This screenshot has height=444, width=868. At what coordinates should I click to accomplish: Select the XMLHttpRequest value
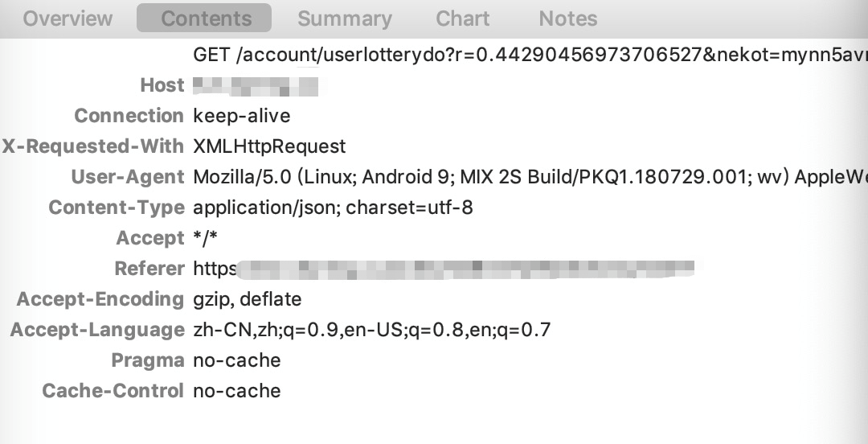click(x=269, y=146)
